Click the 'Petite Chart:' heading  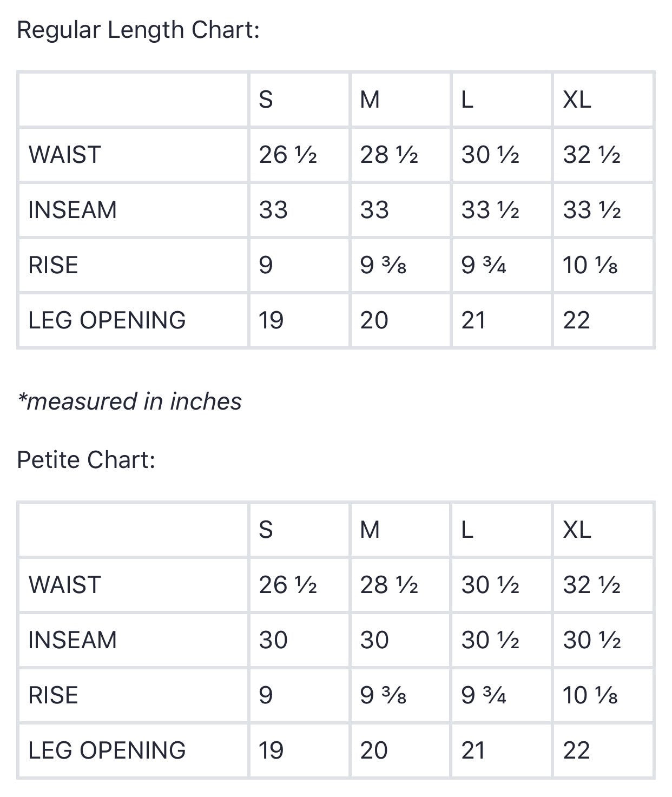coord(87,460)
